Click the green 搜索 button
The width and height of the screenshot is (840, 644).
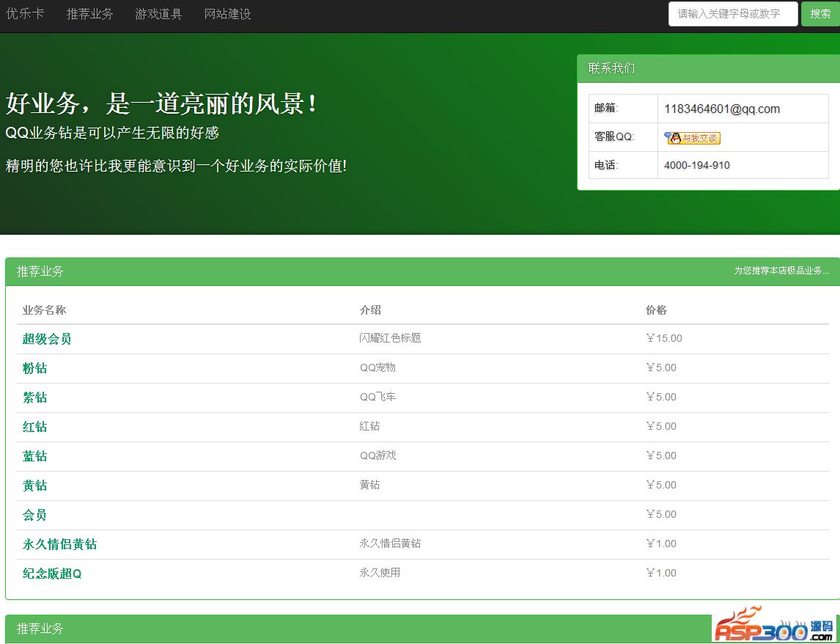pyautogui.click(x=820, y=13)
